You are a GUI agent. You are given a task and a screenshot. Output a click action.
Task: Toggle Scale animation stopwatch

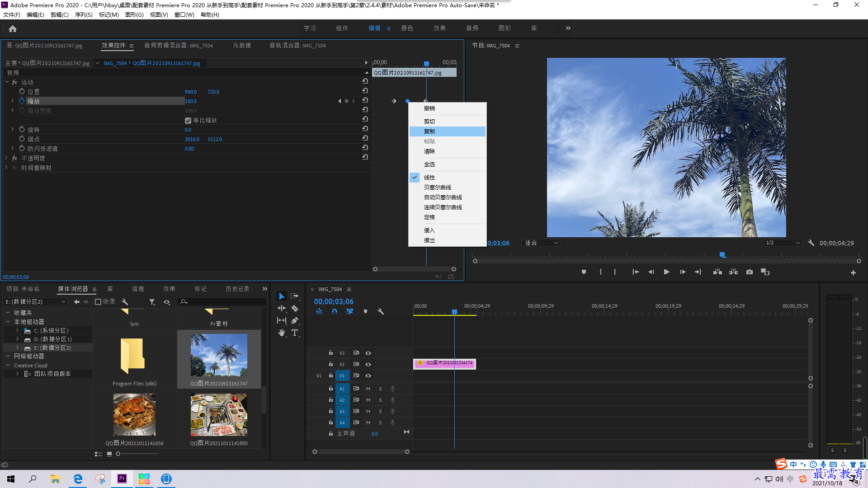pyautogui.click(x=22, y=101)
